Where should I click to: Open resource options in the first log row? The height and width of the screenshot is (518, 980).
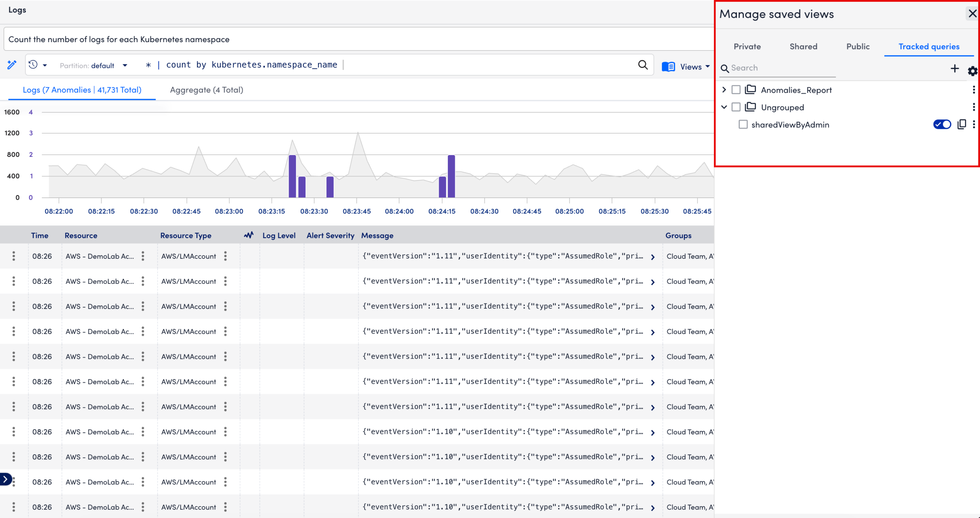143,256
